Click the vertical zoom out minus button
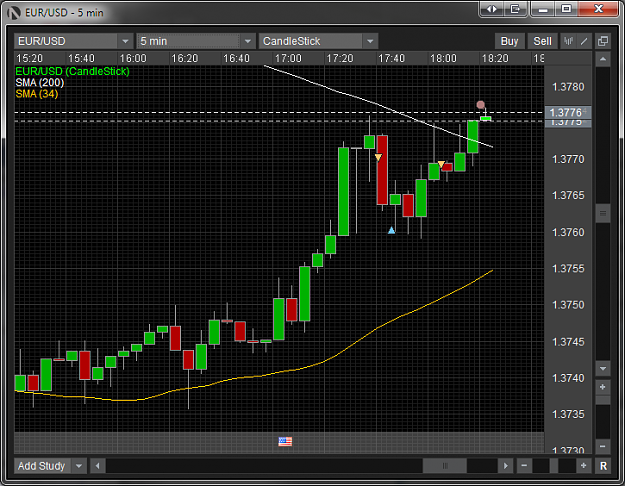 click(x=603, y=446)
